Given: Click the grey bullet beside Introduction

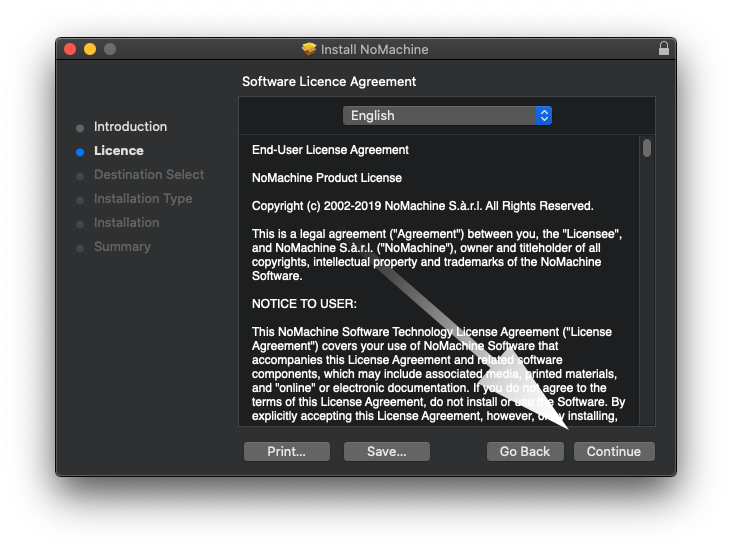Looking at the screenshot, I should tap(80, 128).
